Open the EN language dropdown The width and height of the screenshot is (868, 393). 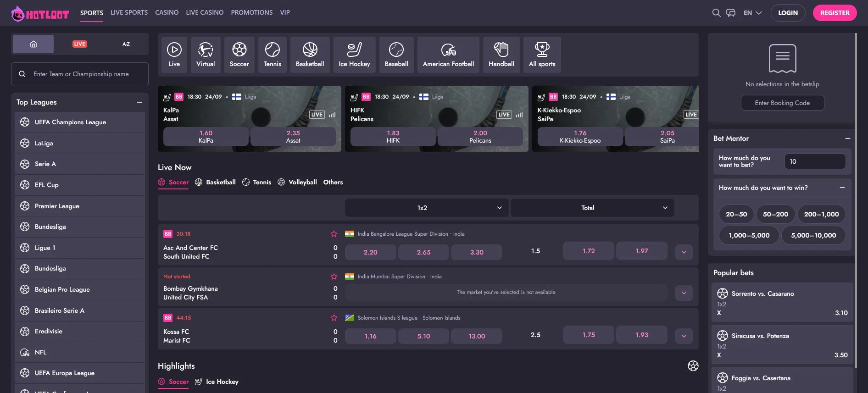tap(752, 13)
